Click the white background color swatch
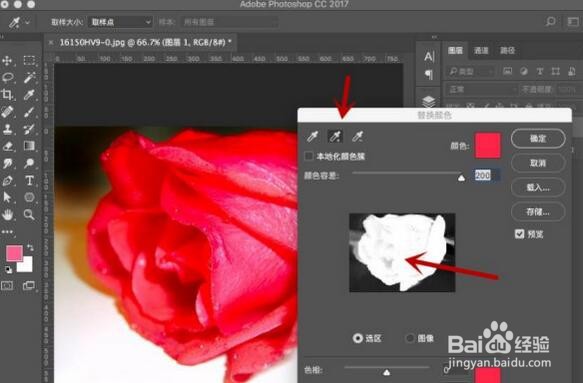Image resolution: width=583 pixels, height=383 pixels. tap(26, 265)
